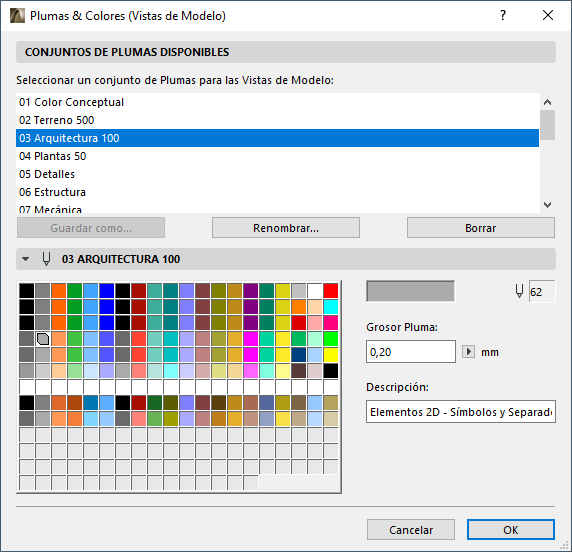Pick the navy blue swatch in fifth row

298,355
